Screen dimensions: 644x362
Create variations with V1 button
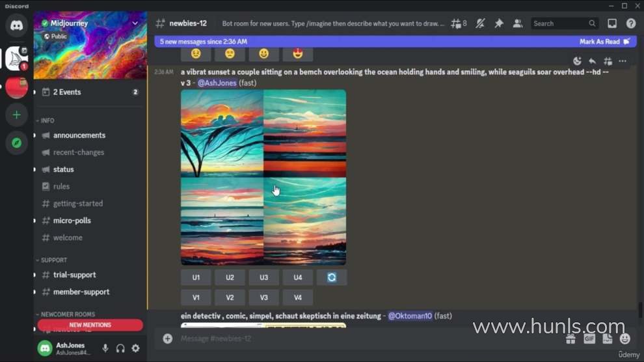(196, 298)
